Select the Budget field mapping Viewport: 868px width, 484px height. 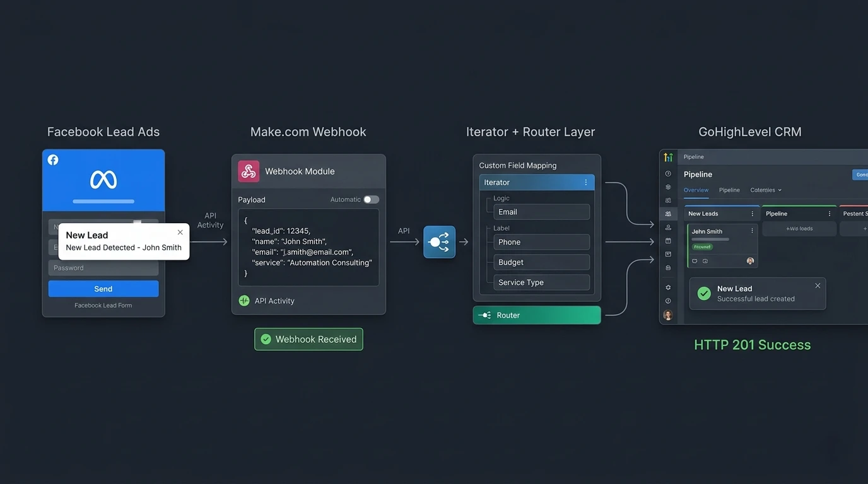(542, 262)
